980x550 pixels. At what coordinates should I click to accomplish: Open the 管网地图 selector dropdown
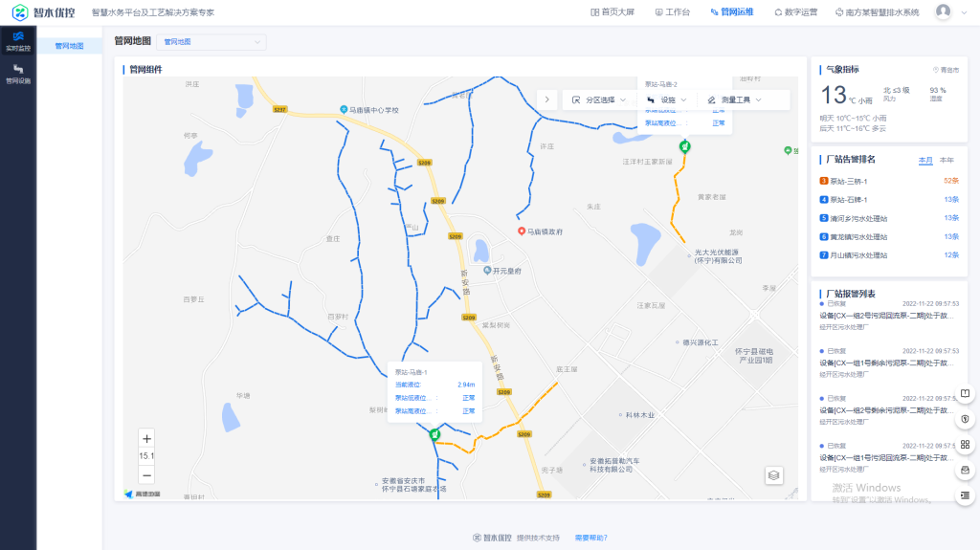point(212,42)
